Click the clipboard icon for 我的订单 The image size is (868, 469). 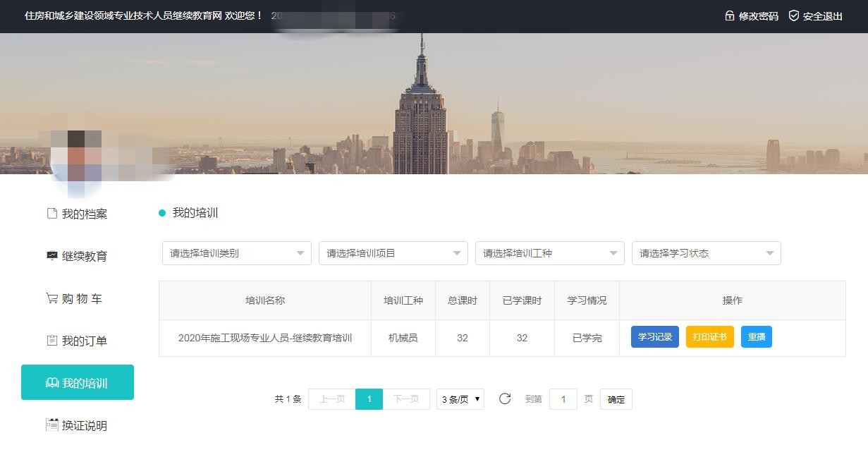51,341
